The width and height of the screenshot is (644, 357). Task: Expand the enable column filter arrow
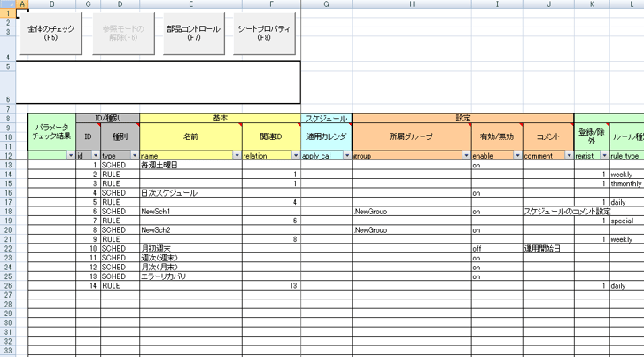coord(516,155)
